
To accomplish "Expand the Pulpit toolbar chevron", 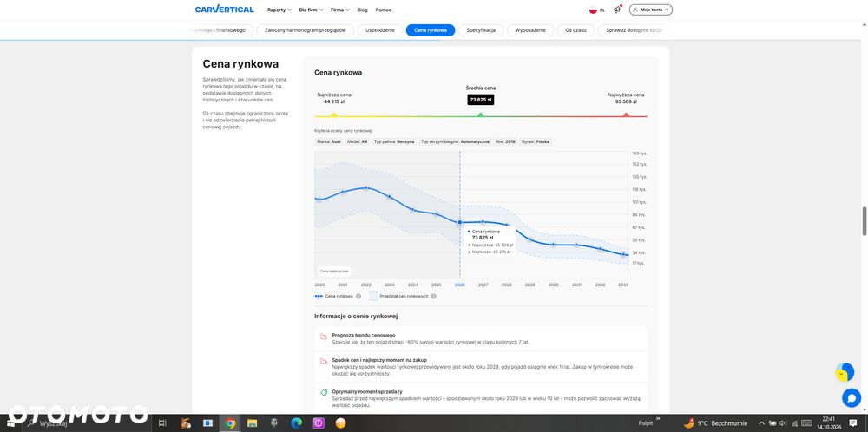I will click(x=658, y=419).
